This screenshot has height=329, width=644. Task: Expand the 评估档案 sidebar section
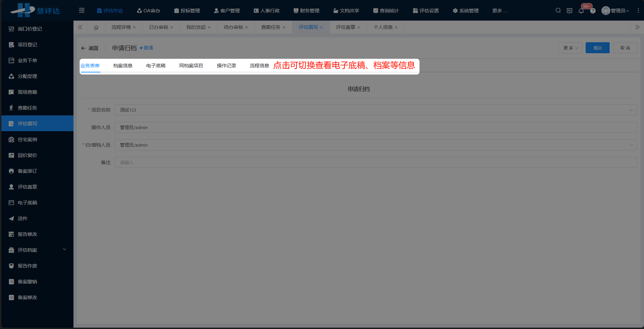[28, 250]
